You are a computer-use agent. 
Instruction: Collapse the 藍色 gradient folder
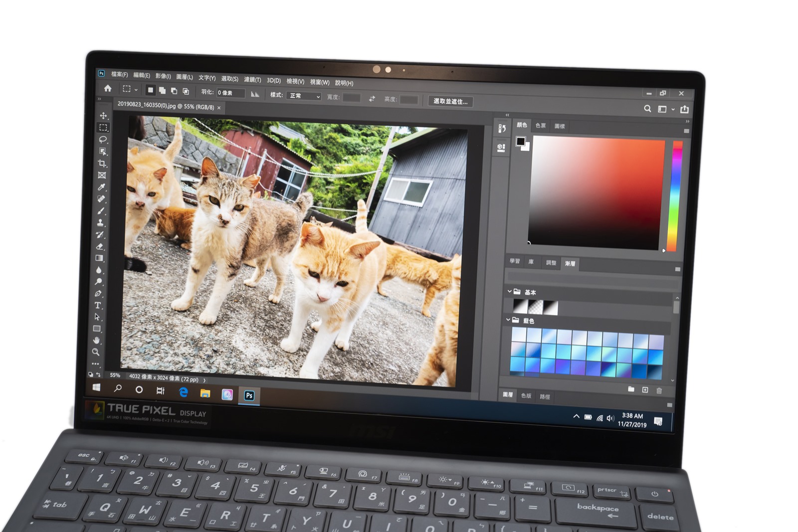pos(508,320)
